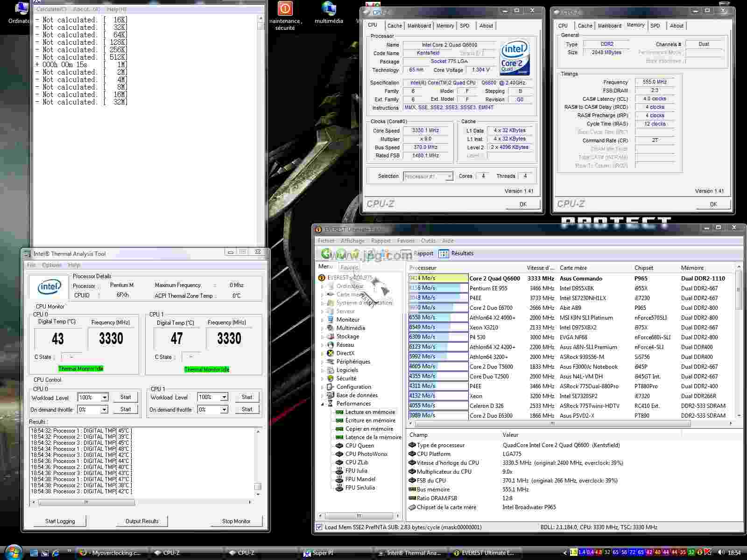Viewport: 747px width, 560px height.
Task: Expand the Configuration tree node arrow
Action: coord(322,387)
